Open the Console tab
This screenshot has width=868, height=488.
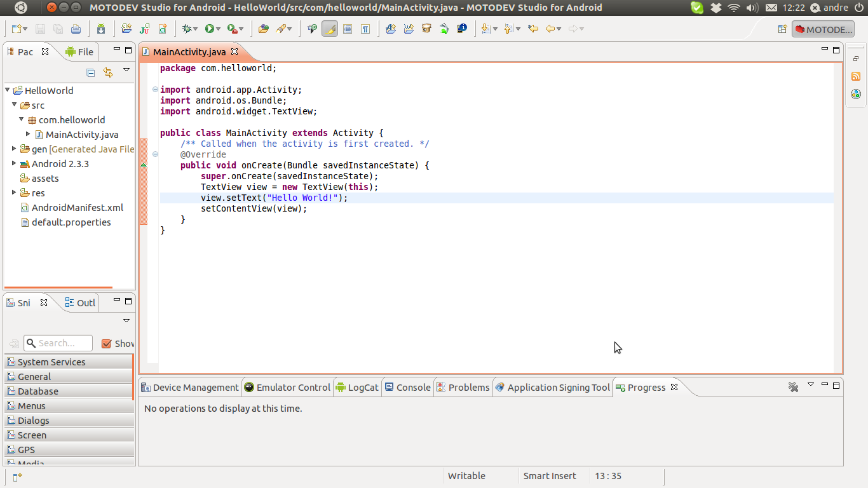click(x=407, y=388)
